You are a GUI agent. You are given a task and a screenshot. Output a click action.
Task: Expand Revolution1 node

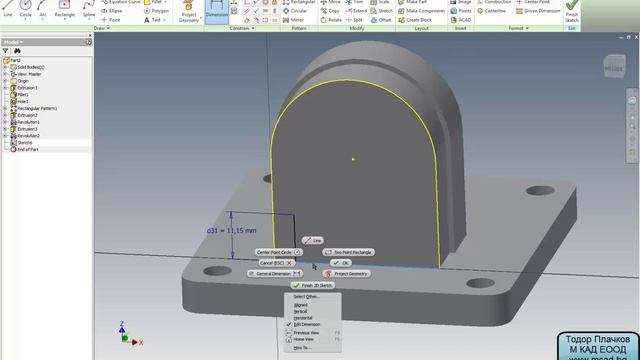pos(5,122)
